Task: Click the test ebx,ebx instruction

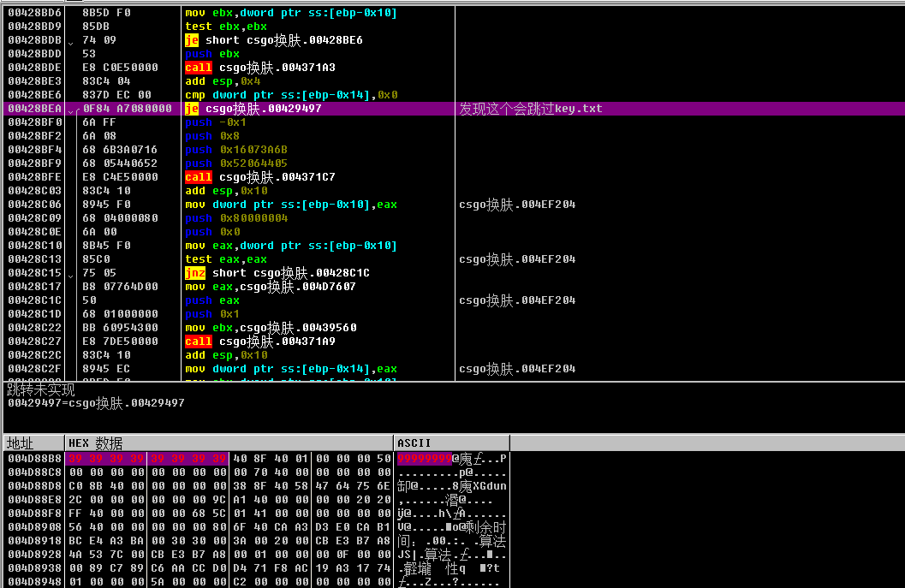Action: [226, 27]
